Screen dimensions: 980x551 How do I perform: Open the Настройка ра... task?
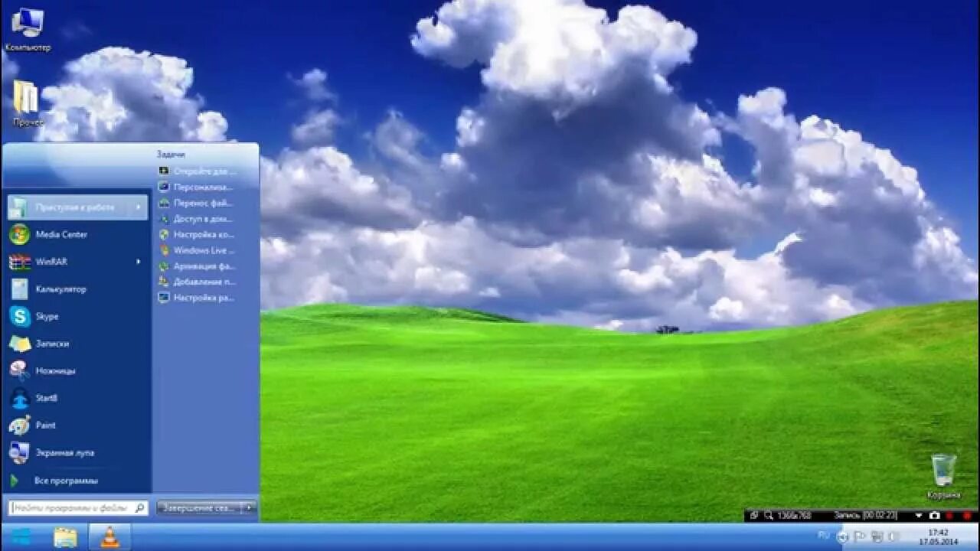pyautogui.click(x=197, y=298)
